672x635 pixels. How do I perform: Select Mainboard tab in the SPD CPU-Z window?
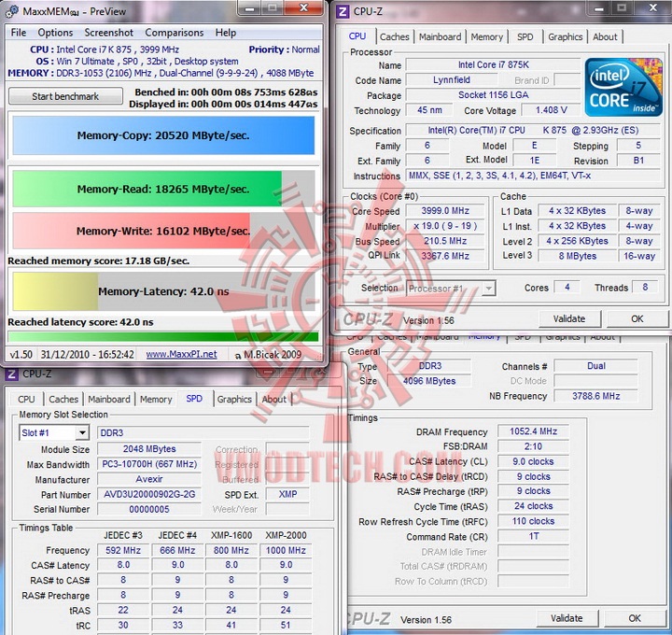109,399
